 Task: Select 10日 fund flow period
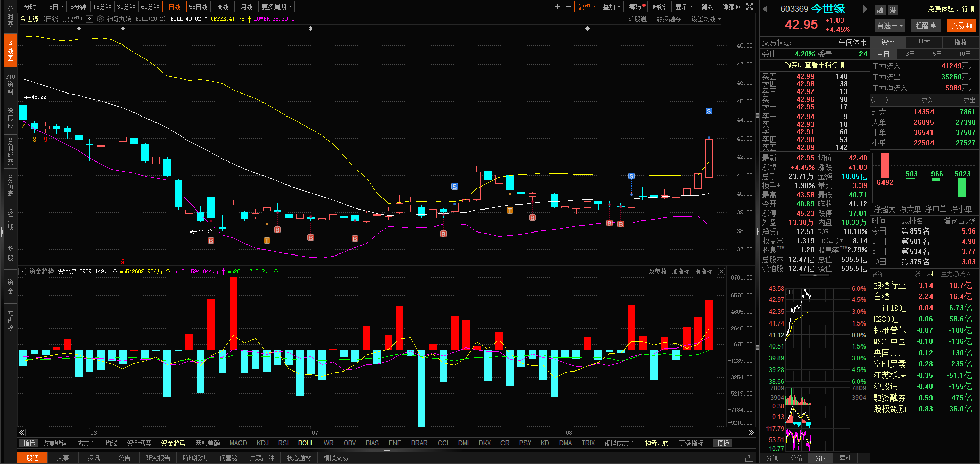(965, 54)
